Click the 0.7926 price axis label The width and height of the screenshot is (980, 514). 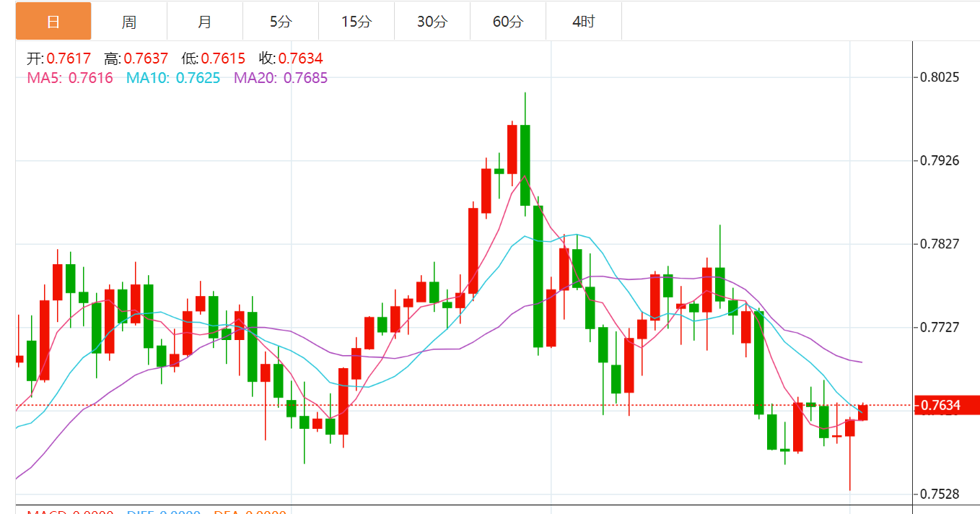click(x=940, y=160)
